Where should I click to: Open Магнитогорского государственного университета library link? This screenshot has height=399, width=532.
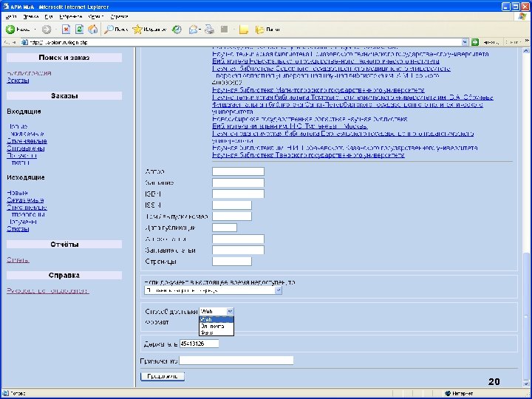pos(318,90)
